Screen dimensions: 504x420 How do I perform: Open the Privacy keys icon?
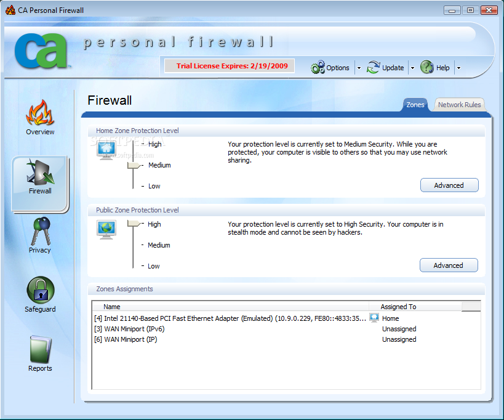point(41,231)
